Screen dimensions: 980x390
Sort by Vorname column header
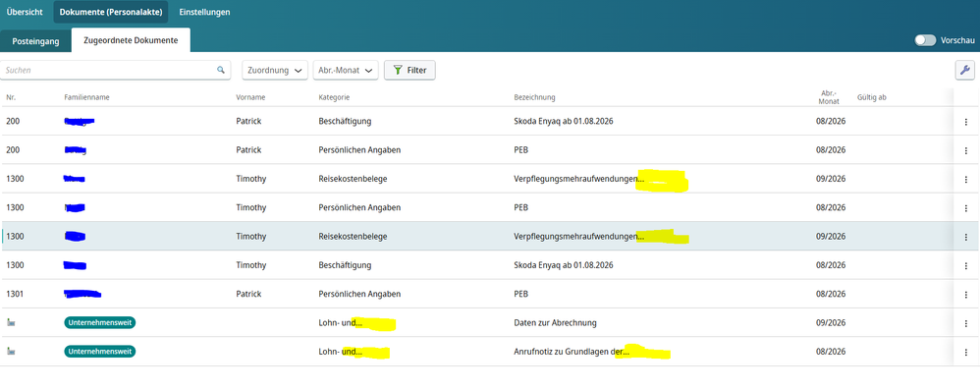pyautogui.click(x=250, y=97)
